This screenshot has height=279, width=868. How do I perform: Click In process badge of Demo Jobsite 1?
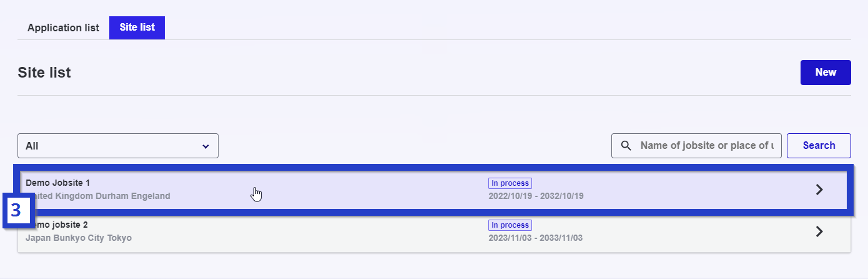(510, 183)
